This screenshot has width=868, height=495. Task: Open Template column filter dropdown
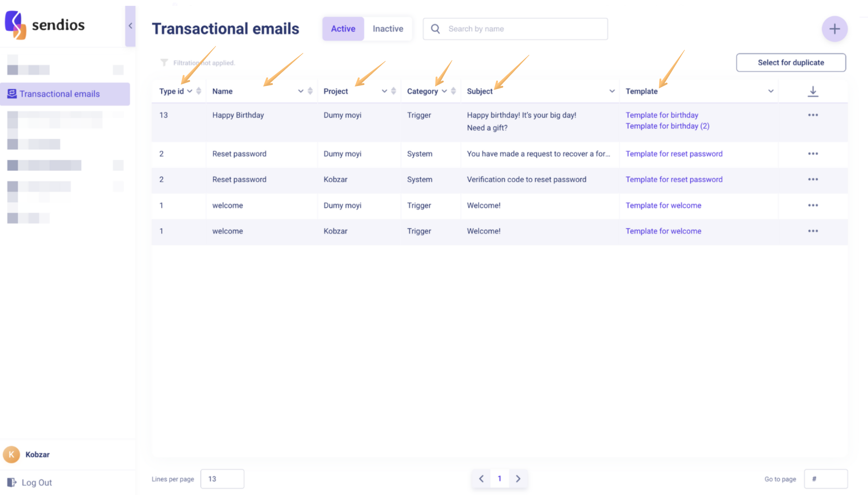771,91
